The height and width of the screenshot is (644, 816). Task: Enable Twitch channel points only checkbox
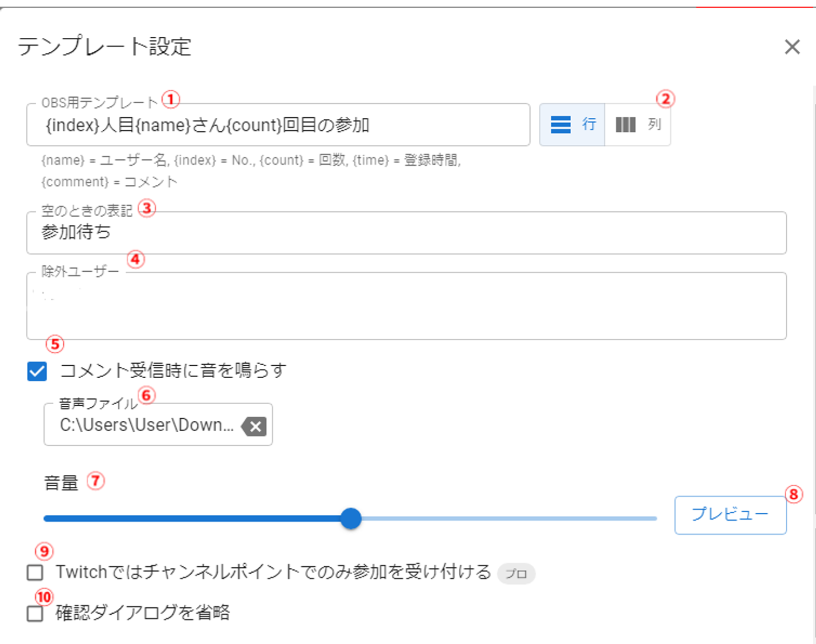pyautogui.click(x=35, y=573)
